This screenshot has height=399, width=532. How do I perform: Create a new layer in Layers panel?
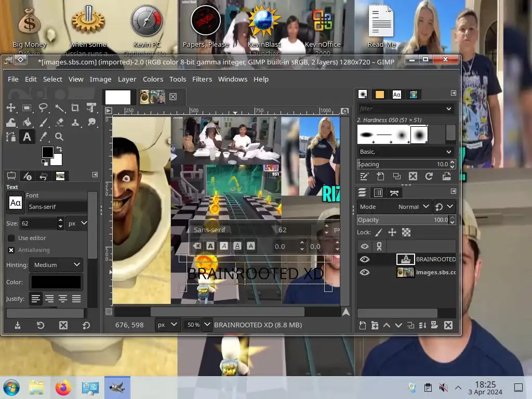click(362, 325)
